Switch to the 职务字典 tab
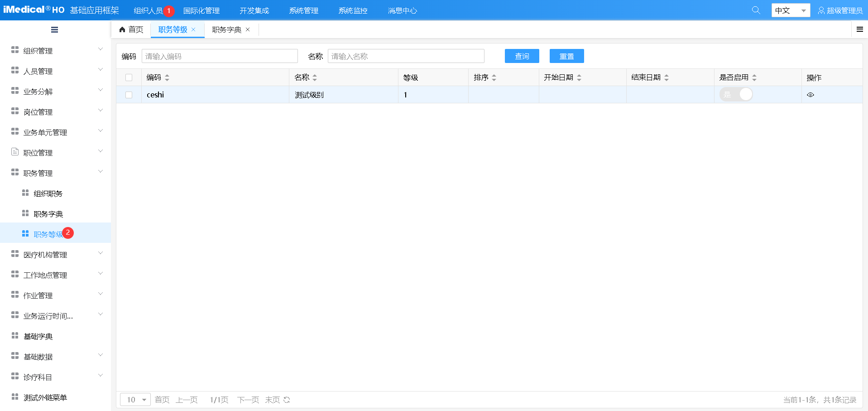The width and height of the screenshot is (868, 411). 226,29
